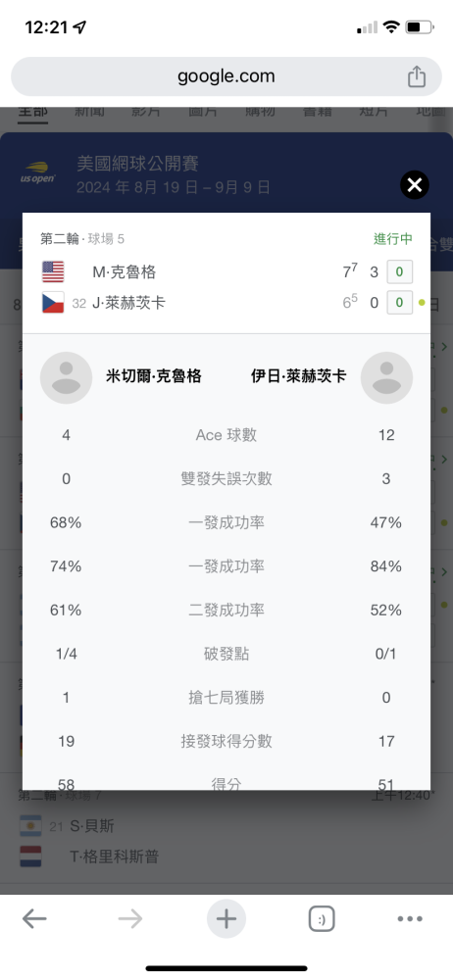Open player J·萊赫茨卡 name link
This screenshot has width=453, height=980.
coord(128,303)
